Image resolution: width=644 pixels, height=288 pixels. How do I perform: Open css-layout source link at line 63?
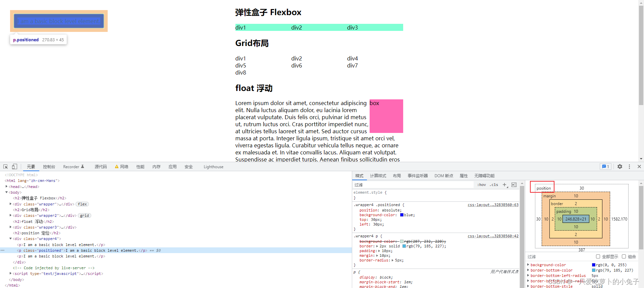tap(493, 205)
